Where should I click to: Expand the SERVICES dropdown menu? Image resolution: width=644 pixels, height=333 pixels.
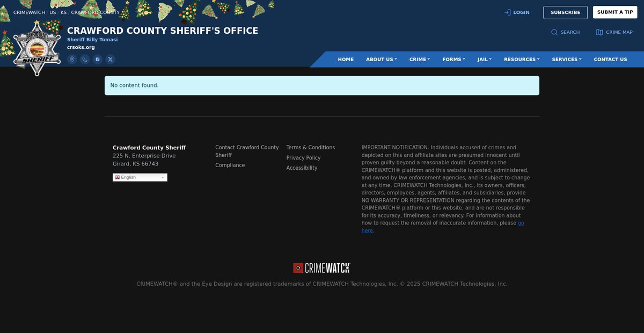(567, 59)
